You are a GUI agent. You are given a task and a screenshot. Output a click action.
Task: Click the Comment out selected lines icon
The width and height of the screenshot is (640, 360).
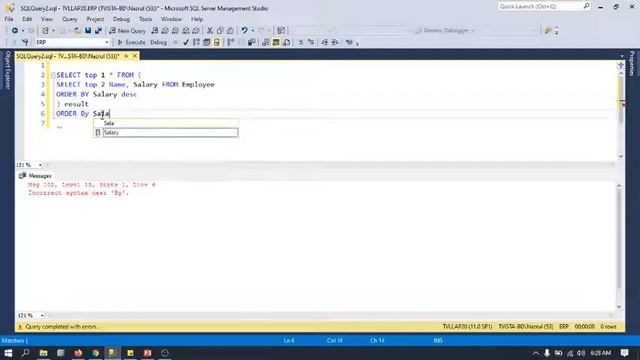point(300,42)
